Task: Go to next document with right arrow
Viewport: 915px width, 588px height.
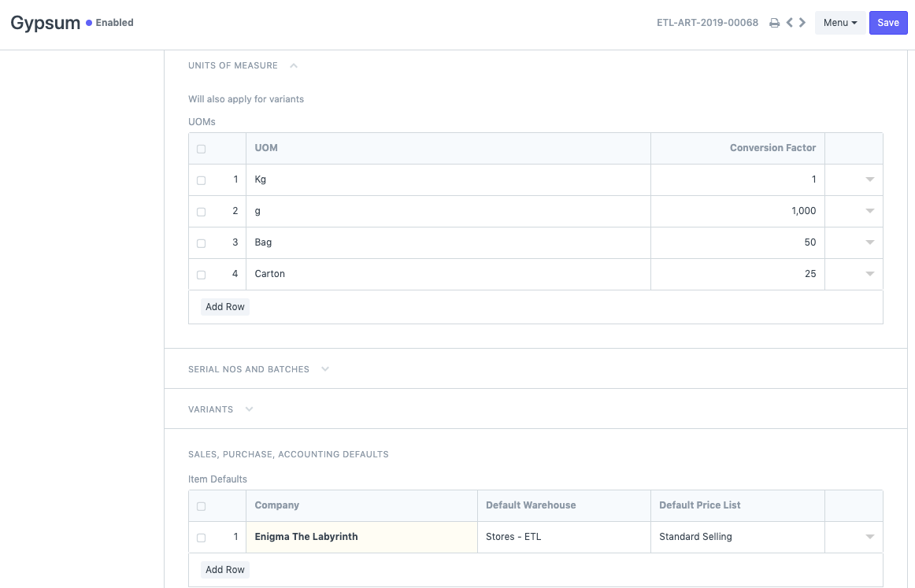Action: point(802,23)
